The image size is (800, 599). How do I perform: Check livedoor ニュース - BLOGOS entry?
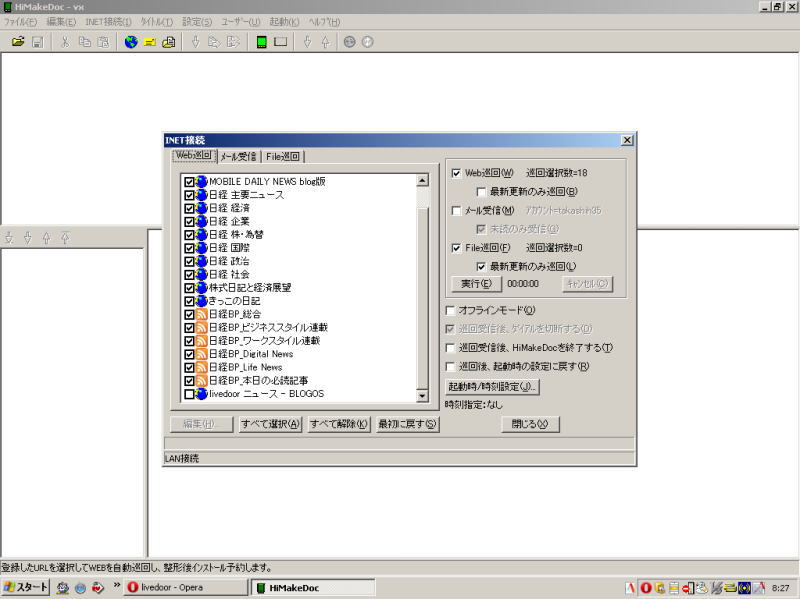189,394
